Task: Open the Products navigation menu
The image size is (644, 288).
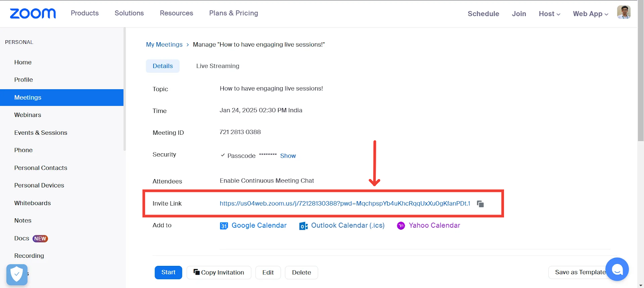Action: click(x=85, y=13)
